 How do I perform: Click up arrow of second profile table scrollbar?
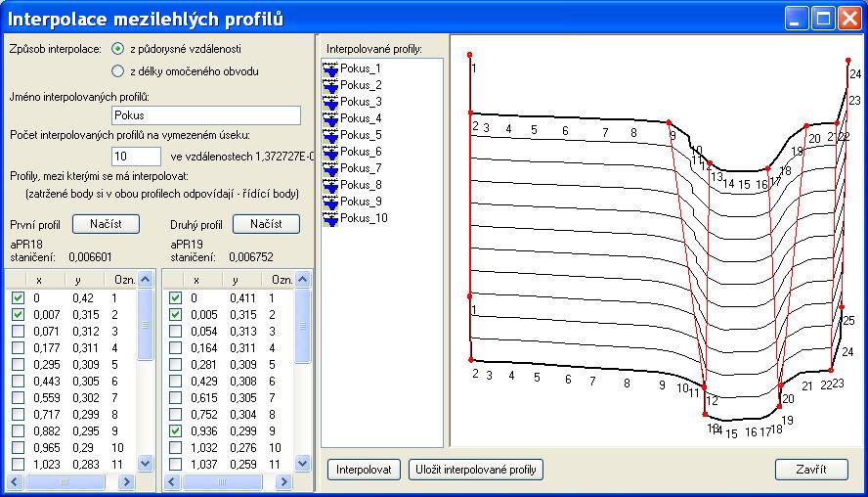tap(302, 280)
